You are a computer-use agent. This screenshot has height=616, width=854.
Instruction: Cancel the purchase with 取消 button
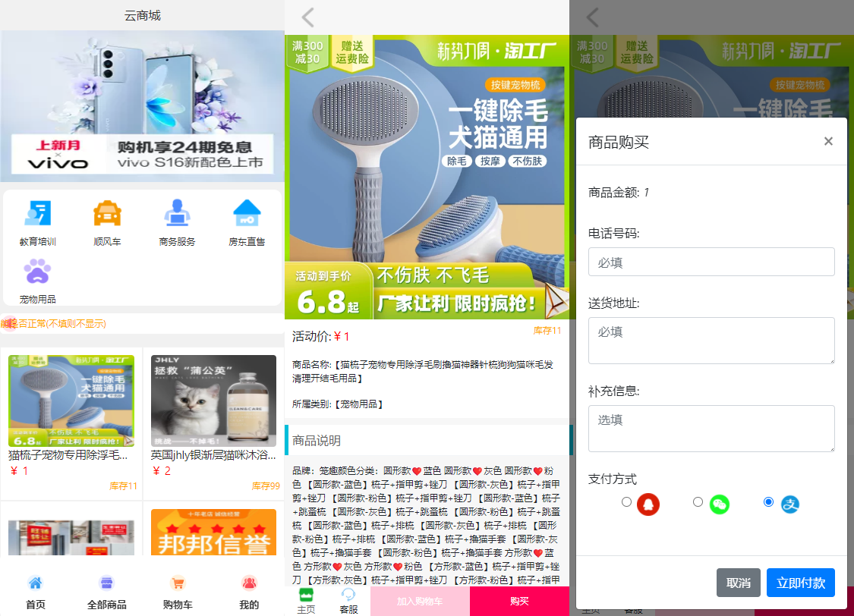point(739,583)
